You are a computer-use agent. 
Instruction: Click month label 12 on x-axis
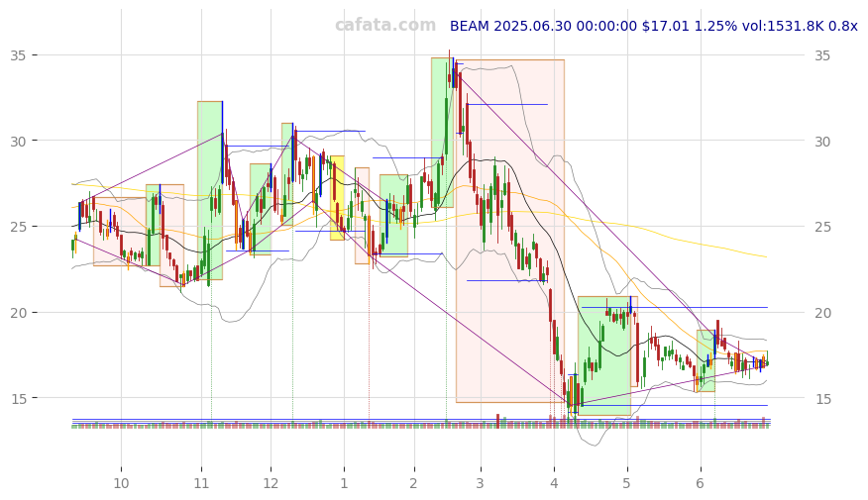pos(271,483)
